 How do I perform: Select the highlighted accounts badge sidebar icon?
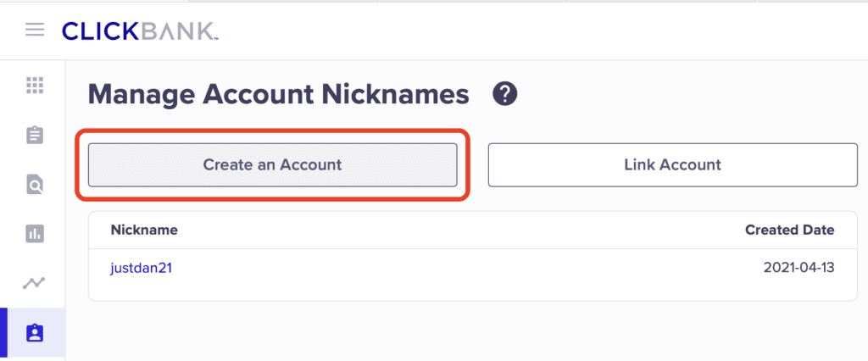coord(35,333)
